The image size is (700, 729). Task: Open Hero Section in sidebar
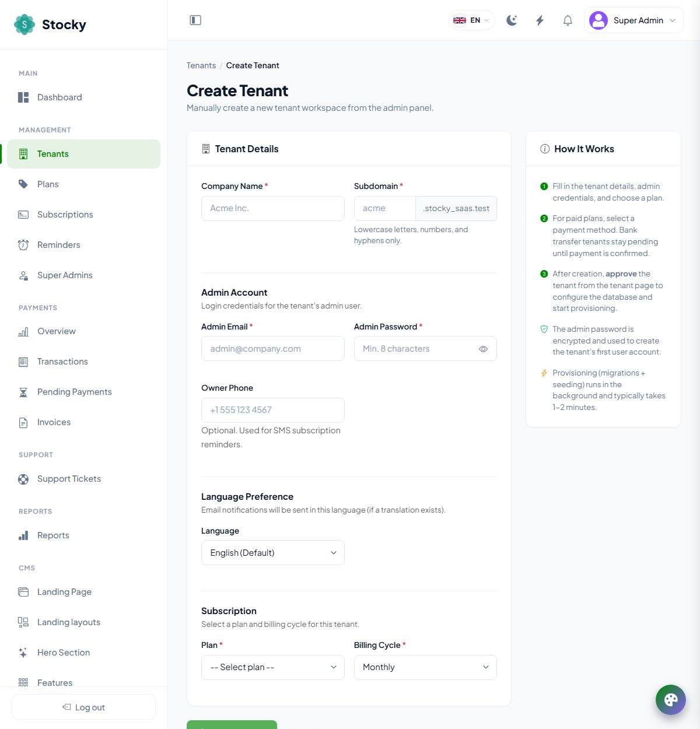pos(83,653)
